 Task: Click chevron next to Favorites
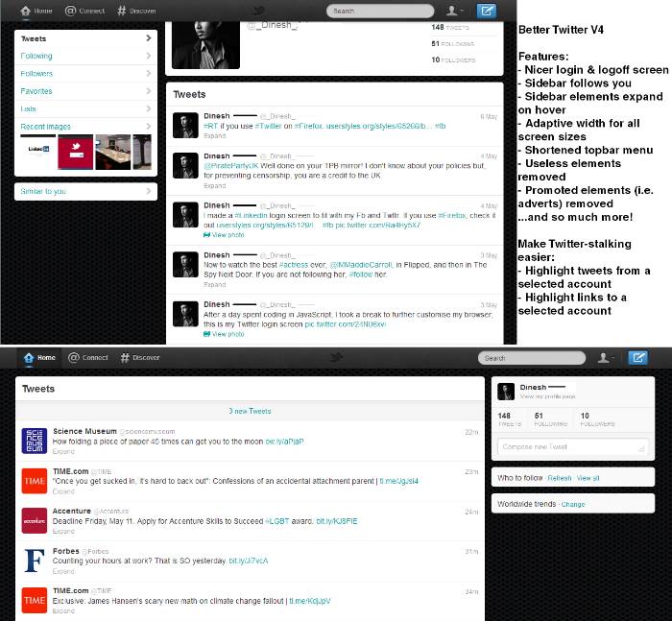click(x=148, y=91)
